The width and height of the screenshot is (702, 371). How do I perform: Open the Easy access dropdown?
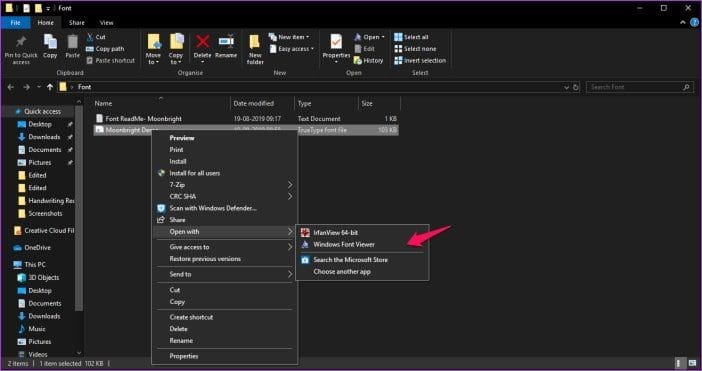(292, 49)
